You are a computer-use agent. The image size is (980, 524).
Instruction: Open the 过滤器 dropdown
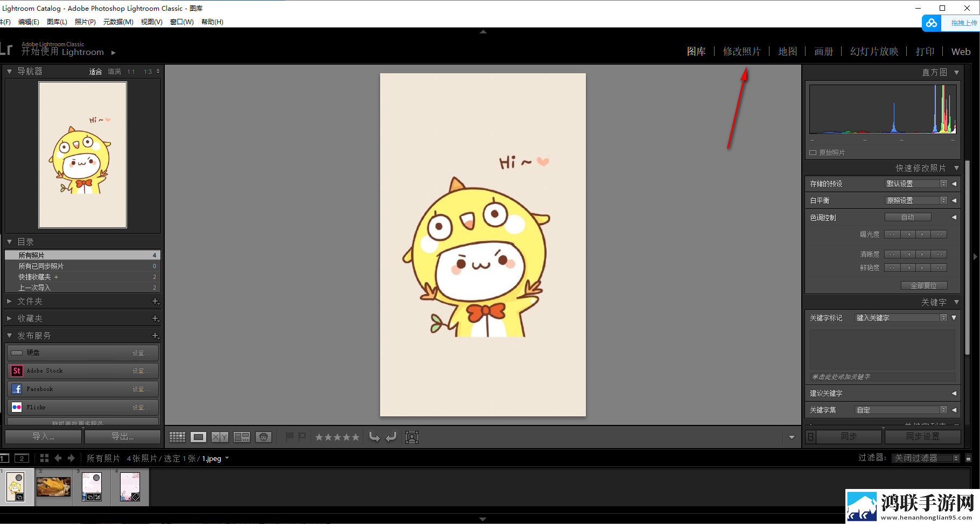pos(925,458)
